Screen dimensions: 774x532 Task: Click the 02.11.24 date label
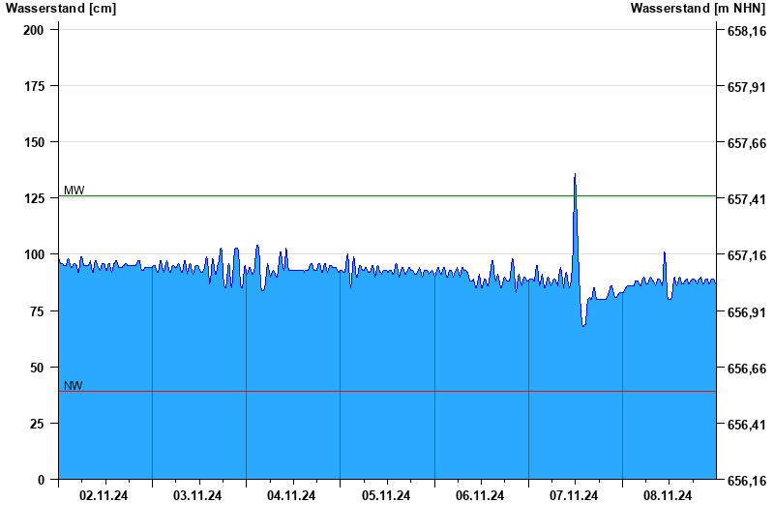104,495
